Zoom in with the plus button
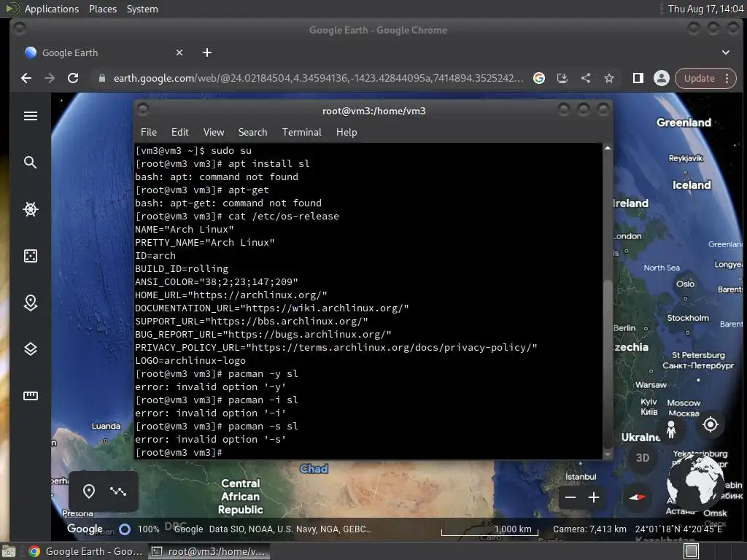This screenshot has height=560, width=747. point(594,497)
